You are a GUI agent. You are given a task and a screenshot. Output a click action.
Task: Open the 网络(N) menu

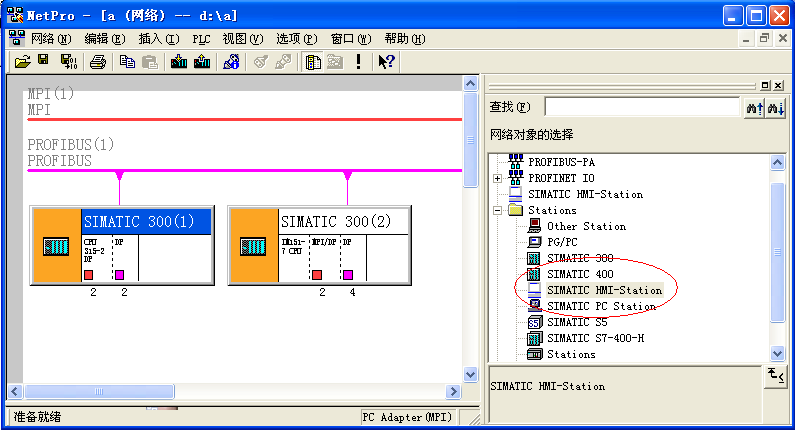(51, 39)
